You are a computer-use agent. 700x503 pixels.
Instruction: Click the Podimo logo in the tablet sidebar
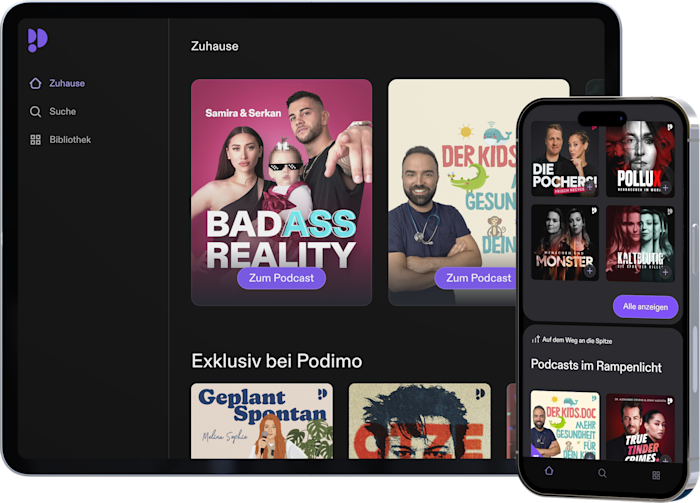(x=38, y=40)
